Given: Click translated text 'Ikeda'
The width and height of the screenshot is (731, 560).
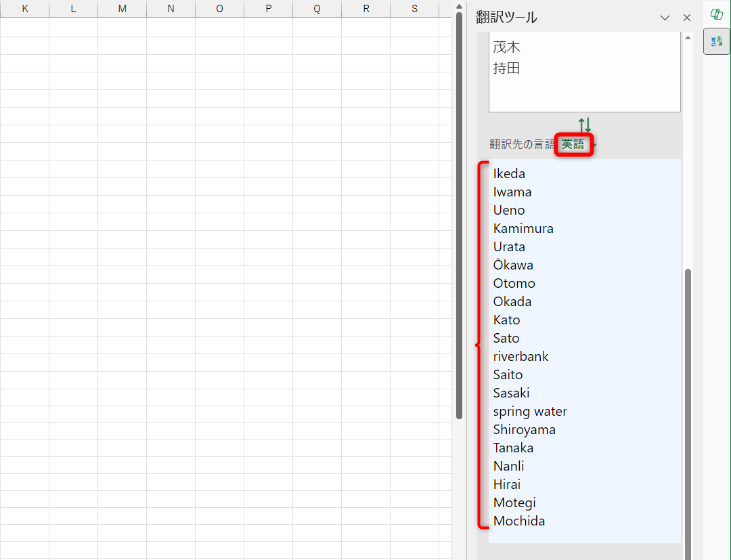Looking at the screenshot, I should (x=509, y=173).
